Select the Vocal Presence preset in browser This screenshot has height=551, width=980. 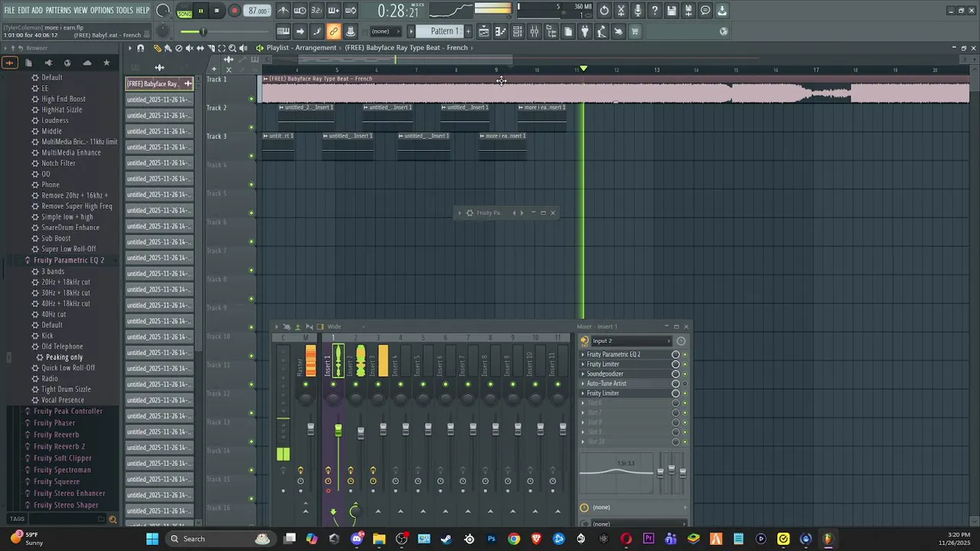point(63,400)
